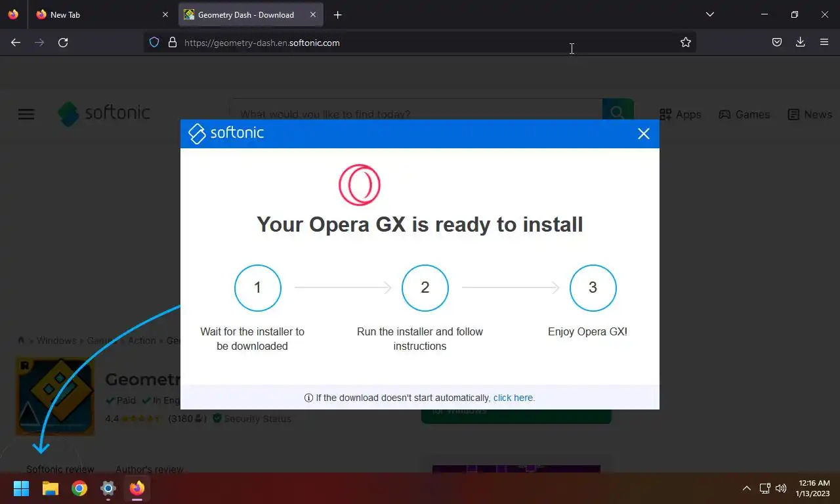Open the Softonic review tab
Screen dimensions: 840x504
[60, 469]
